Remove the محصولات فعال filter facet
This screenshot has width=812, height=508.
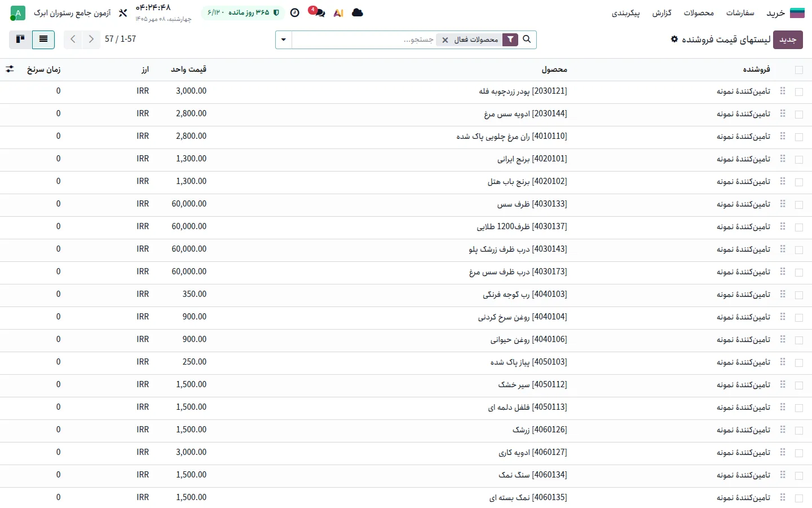pyautogui.click(x=445, y=40)
